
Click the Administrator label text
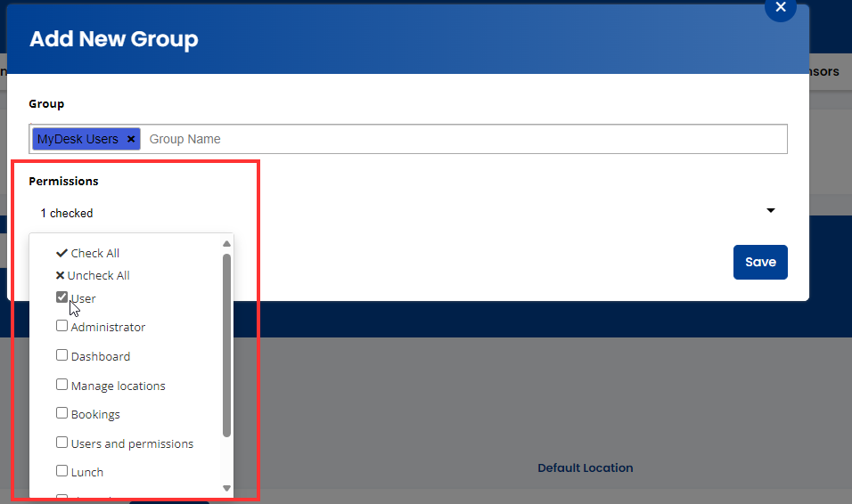108,328
